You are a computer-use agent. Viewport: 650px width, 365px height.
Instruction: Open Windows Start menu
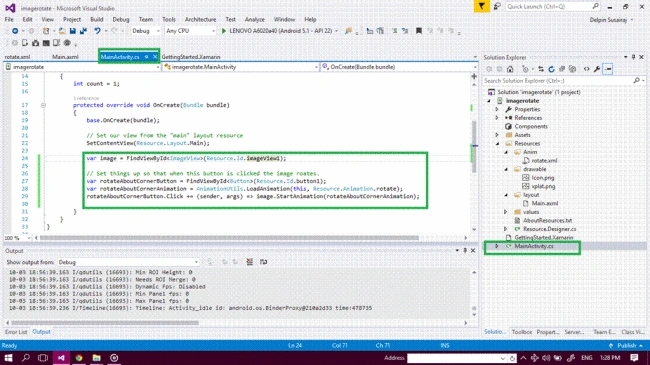point(8,358)
